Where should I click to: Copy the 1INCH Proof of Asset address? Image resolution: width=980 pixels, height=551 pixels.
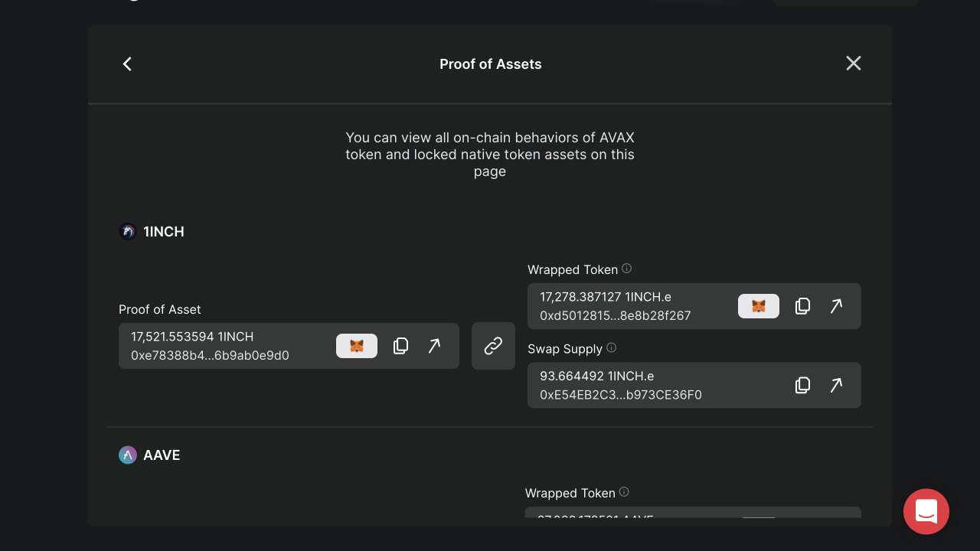(x=400, y=346)
